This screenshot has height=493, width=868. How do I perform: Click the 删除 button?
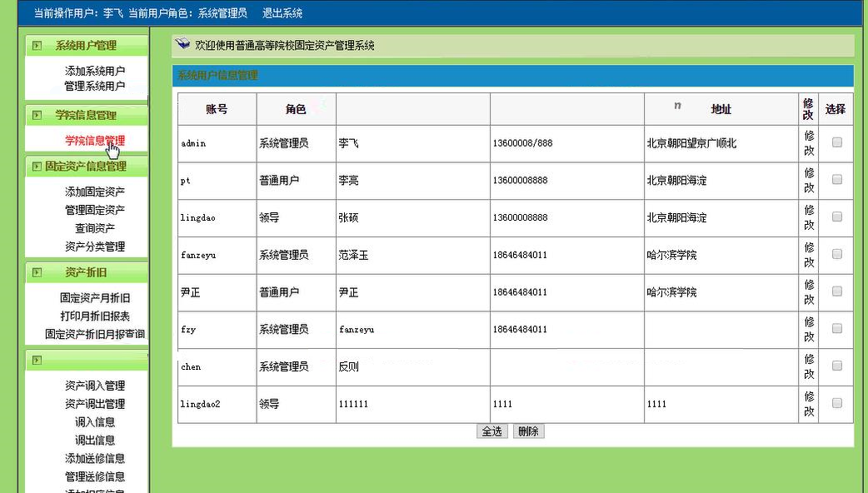[x=529, y=431]
